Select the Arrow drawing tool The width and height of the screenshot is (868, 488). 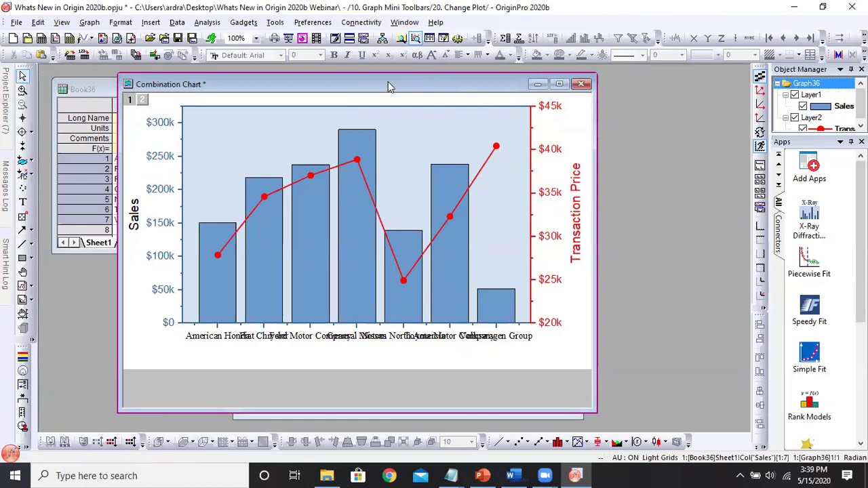coord(22,230)
